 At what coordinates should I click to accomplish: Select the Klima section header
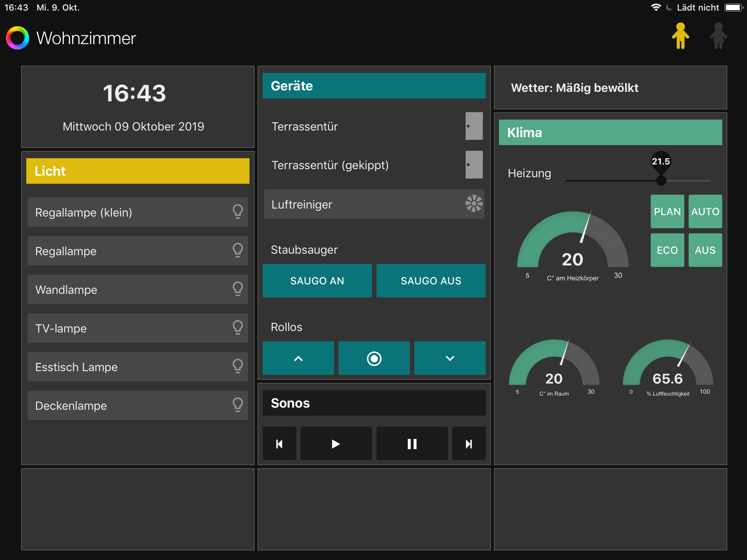[x=610, y=133]
